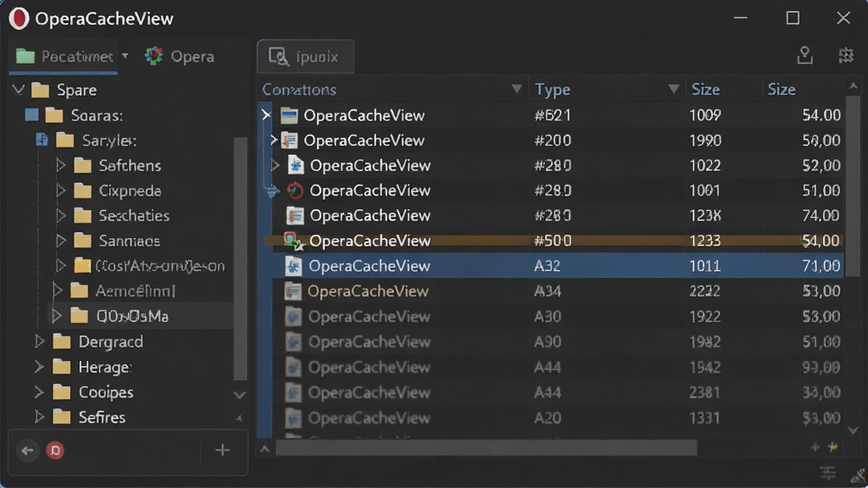Click the corner tool icon at bottom right

tap(858, 474)
